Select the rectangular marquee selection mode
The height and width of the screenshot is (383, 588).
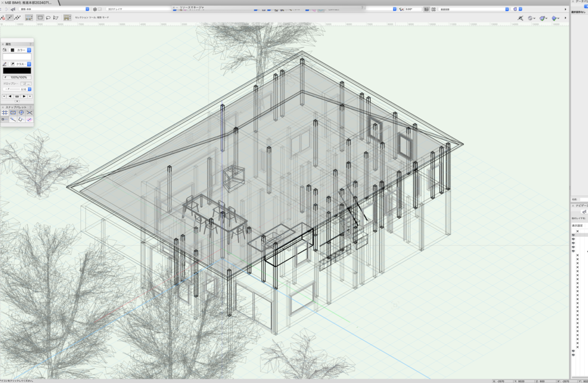(x=40, y=18)
